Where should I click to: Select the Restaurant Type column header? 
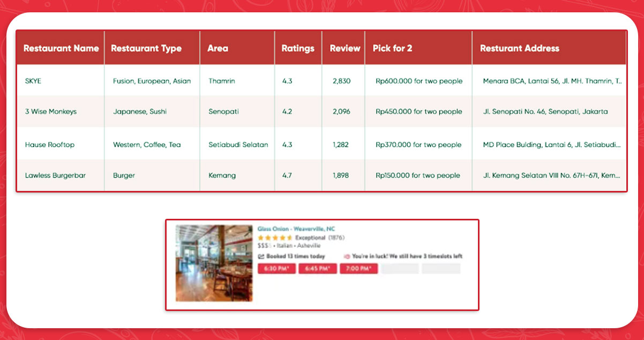coord(146,48)
